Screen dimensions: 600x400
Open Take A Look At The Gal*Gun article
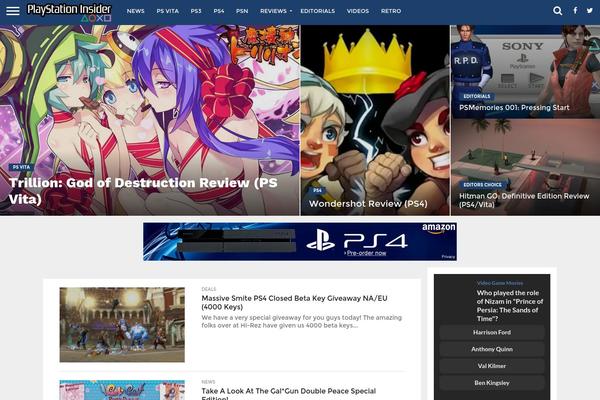click(289, 394)
